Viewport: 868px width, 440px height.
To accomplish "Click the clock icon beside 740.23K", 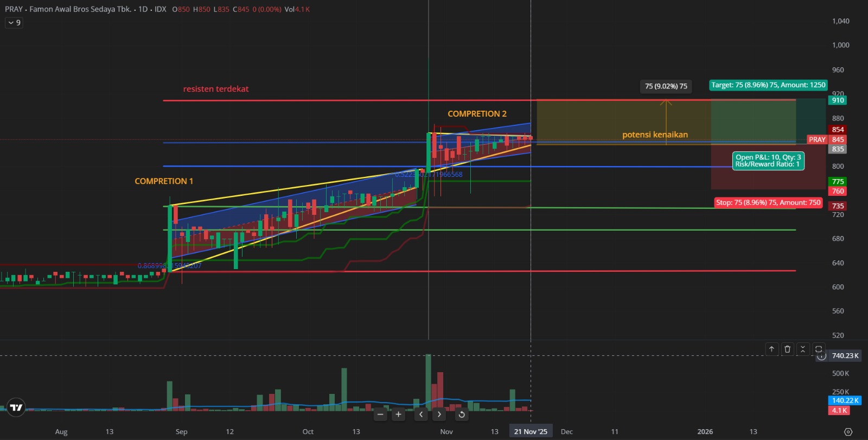I will coord(821,356).
